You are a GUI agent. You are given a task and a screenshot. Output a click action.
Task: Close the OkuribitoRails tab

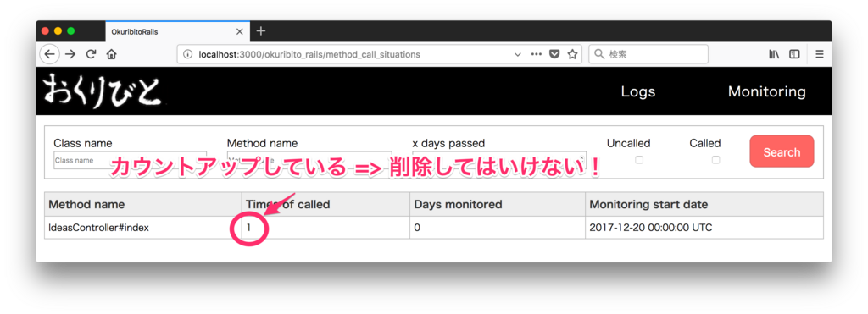coord(239,32)
